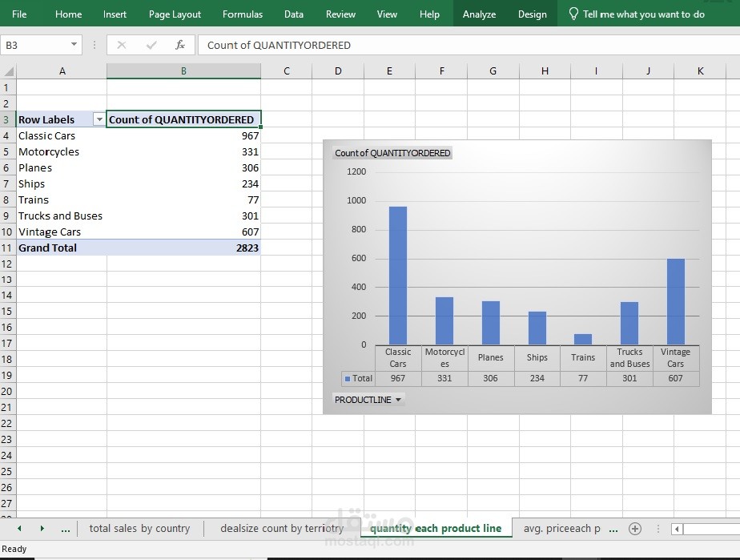Open the Row Labels filter dropdown
Screen dimensions: 740x560
tap(99, 119)
